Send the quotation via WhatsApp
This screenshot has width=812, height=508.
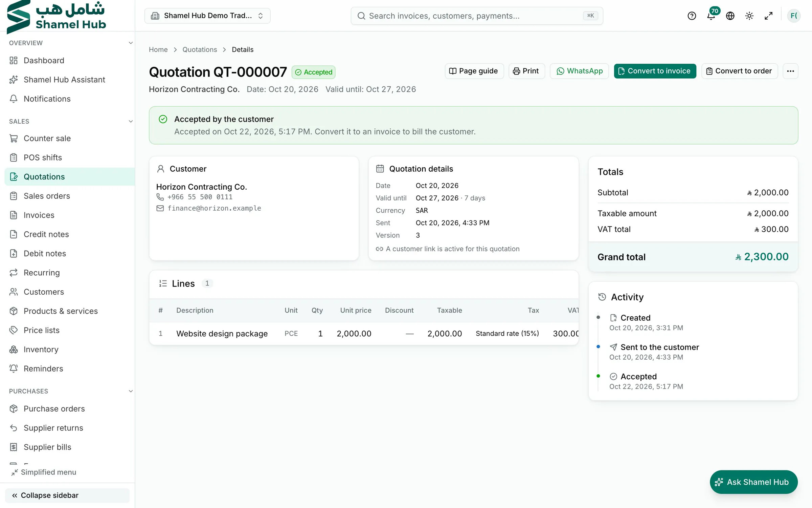579,71
